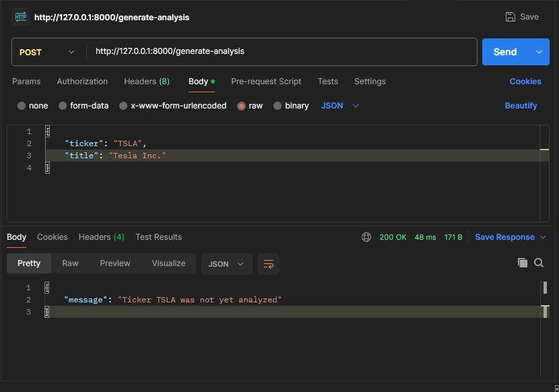
Task: Open the JSON body format dropdown
Action: (336, 106)
